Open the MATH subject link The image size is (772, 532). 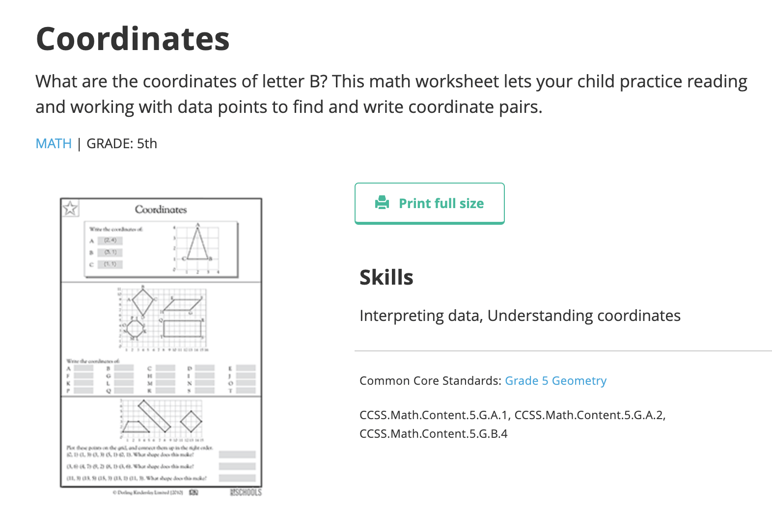54,143
